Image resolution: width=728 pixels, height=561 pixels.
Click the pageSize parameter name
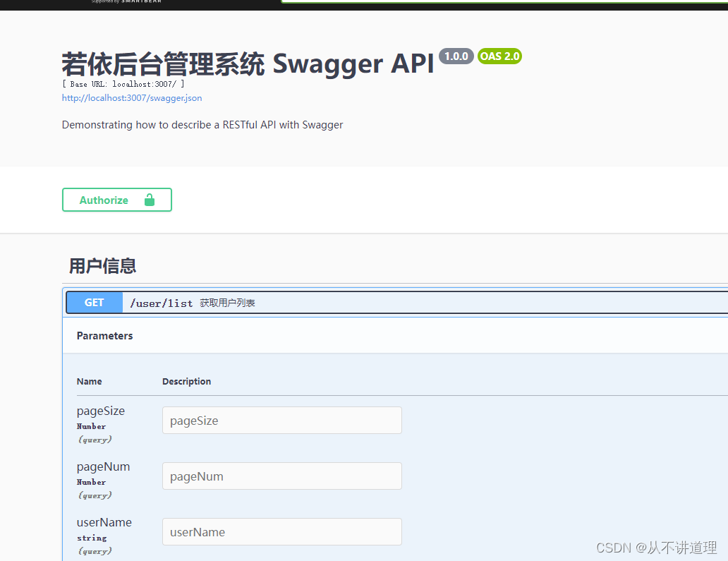tap(101, 411)
